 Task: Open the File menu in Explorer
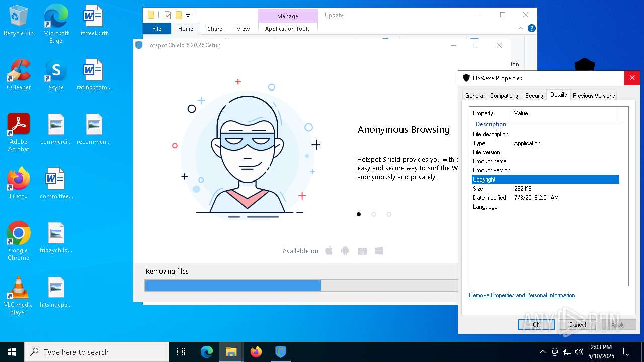(157, 29)
